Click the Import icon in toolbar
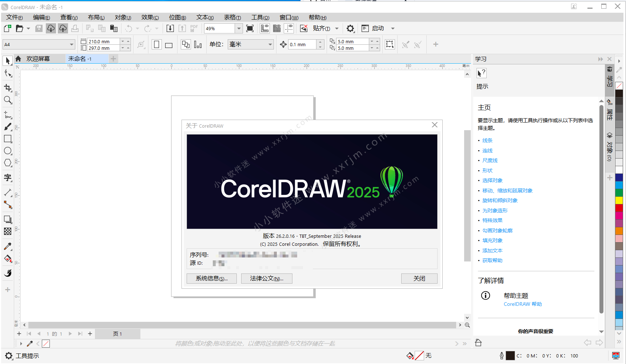The width and height of the screenshot is (626, 364). click(x=170, y=28)
